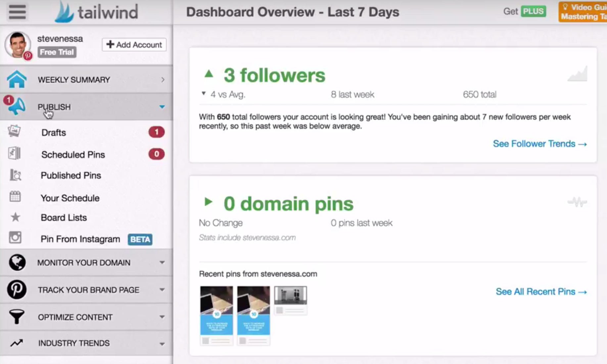Click the stevenessa profile avatar
This screenshot has height=364, width=607.
click(x=18, y=45)
